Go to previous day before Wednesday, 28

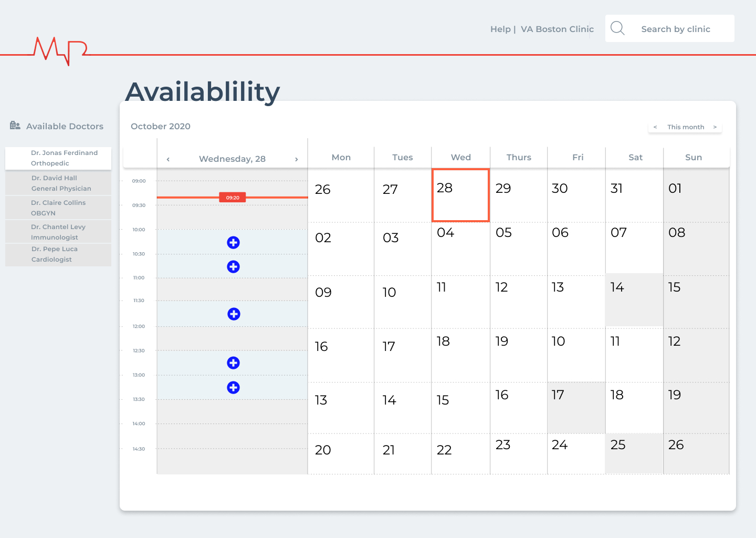point(168,159)
